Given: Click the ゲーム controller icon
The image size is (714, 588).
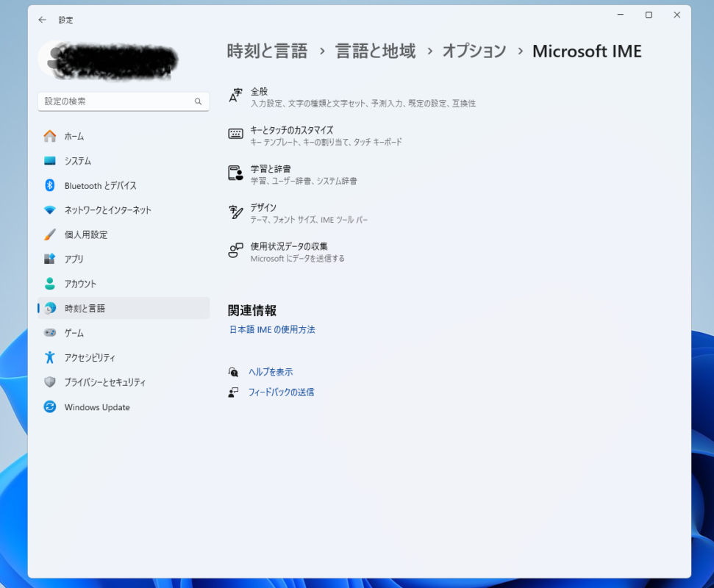Looking at the screenshot, I should tap(49, 333).
